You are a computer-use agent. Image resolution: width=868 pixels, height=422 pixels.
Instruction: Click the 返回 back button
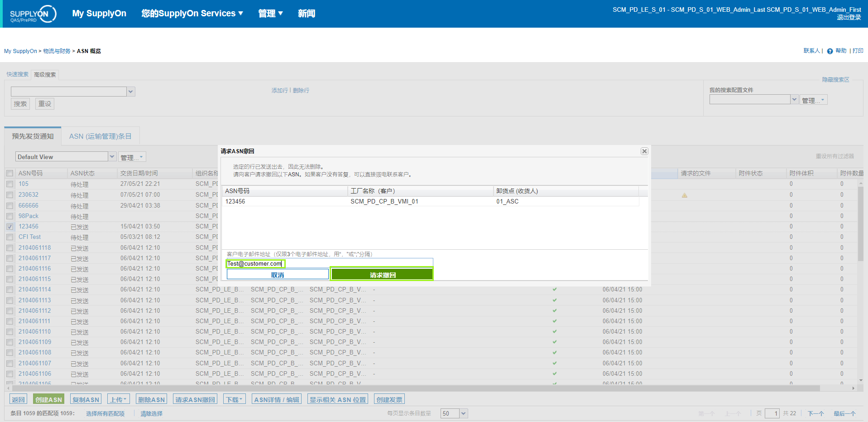(x=18, y=399)
